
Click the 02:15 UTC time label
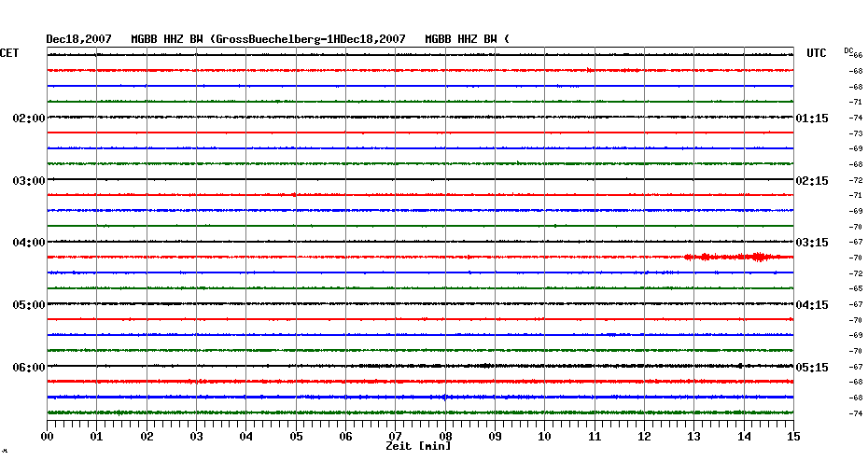[x=812, y=181]
